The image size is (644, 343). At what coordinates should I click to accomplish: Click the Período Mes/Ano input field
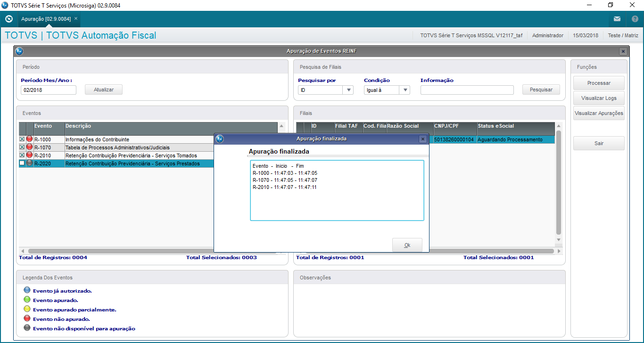[49, 90]
